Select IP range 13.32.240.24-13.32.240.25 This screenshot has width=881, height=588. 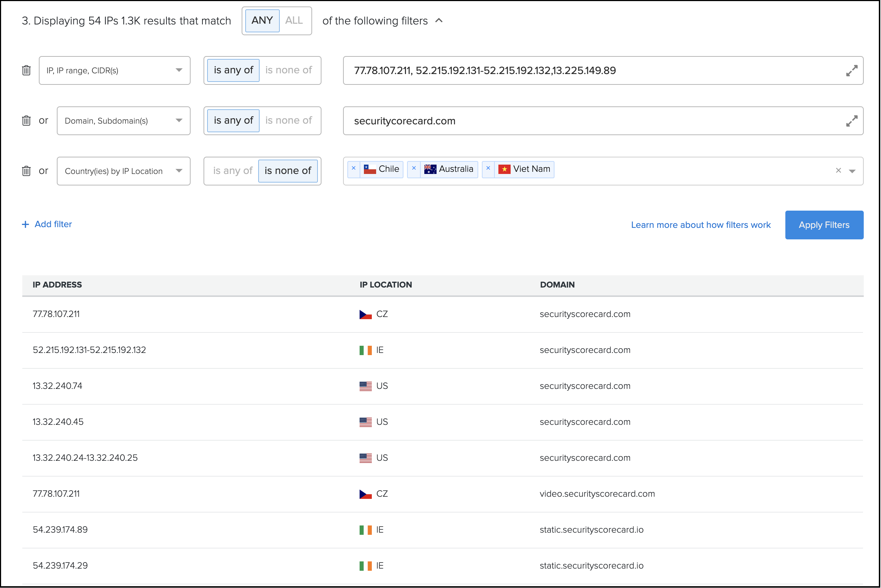click(85, 458)
